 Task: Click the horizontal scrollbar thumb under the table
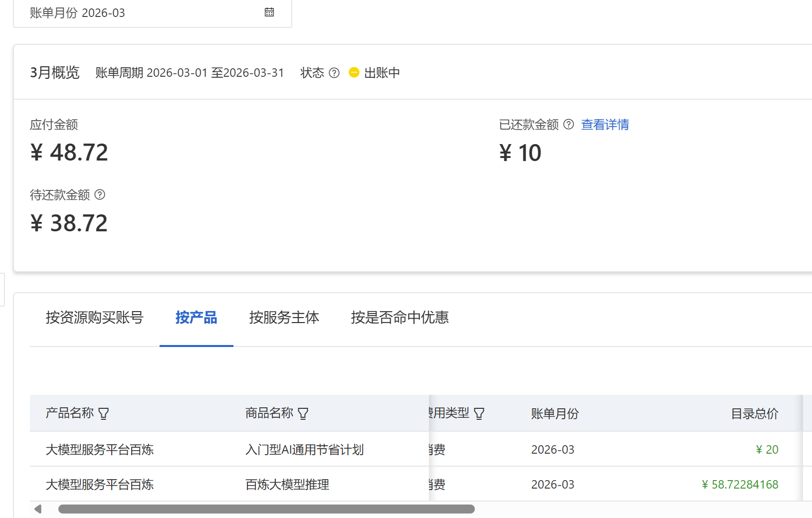266,509
